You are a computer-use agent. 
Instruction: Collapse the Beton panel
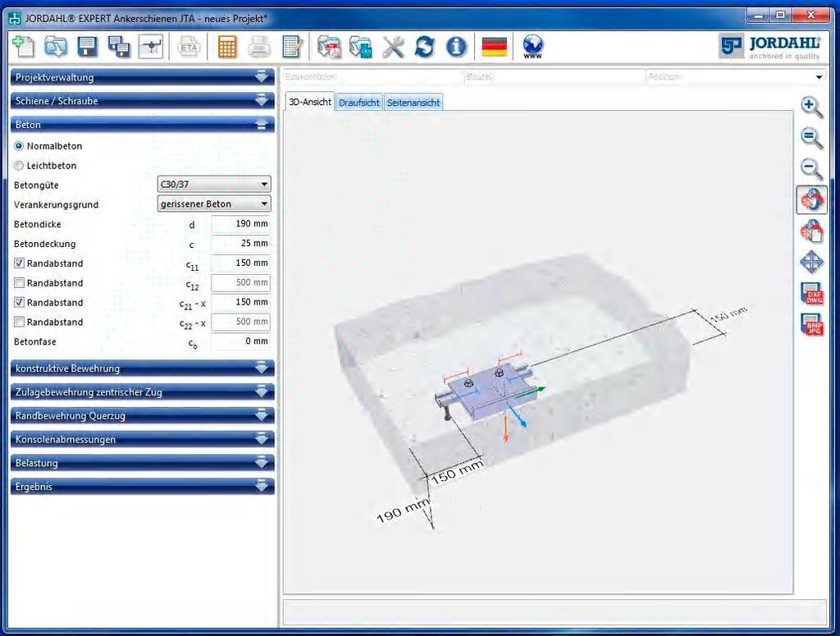[x=143, y=124]
